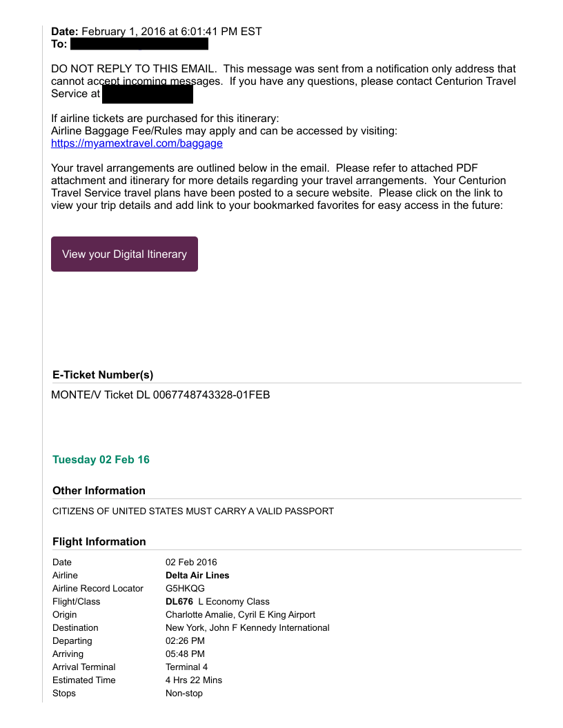Viewport: 563px width, 728px height.
Task: Click the valid passport notice text
Action: [193, 512]
